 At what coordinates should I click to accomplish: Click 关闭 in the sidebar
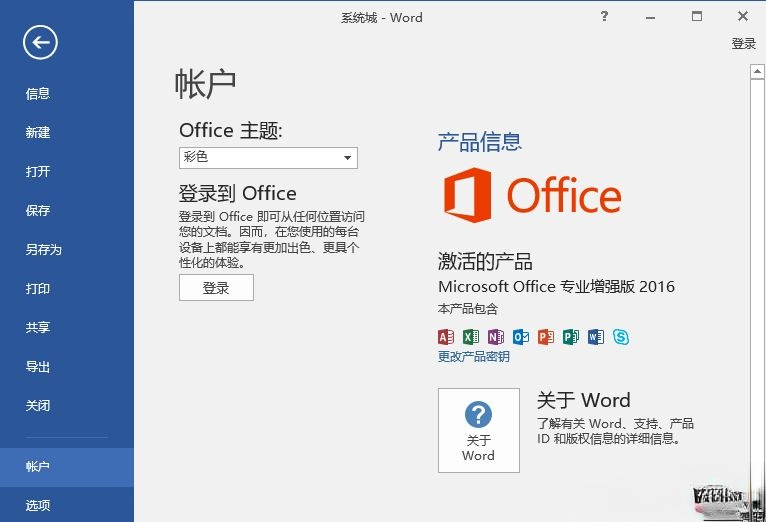38,405
